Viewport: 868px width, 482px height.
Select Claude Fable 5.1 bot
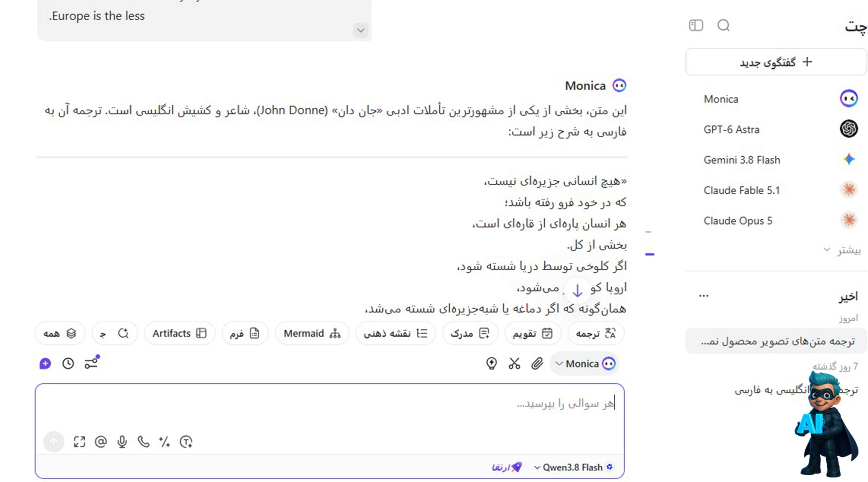click(x=776, y=190)
